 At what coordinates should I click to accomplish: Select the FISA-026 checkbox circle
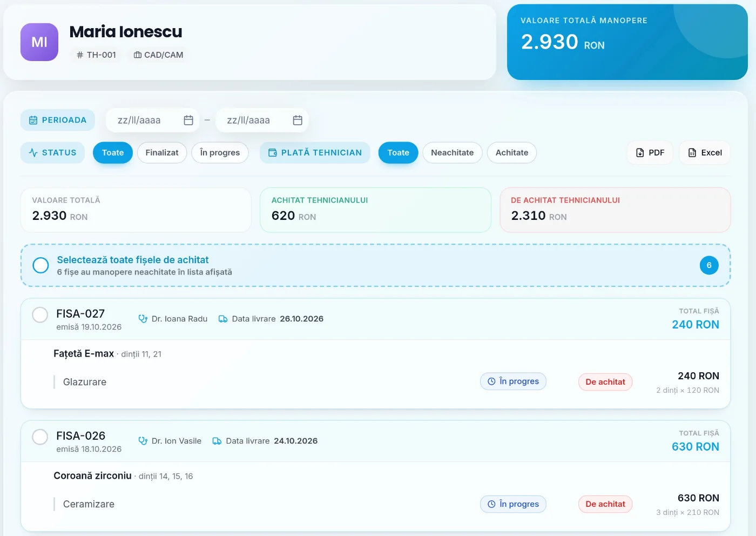[x=40, y=437]
